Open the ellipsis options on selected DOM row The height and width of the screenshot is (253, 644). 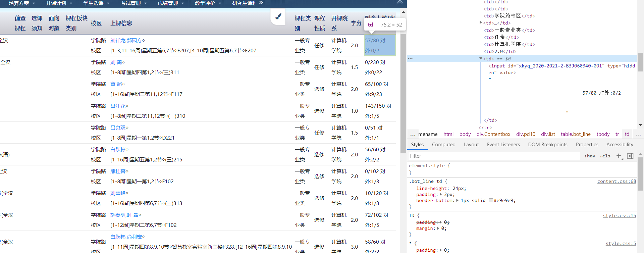coord(410,58)
